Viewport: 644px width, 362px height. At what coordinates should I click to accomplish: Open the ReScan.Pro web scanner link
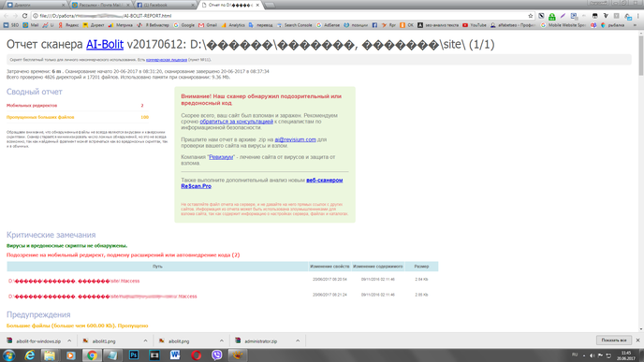[262, 183]
